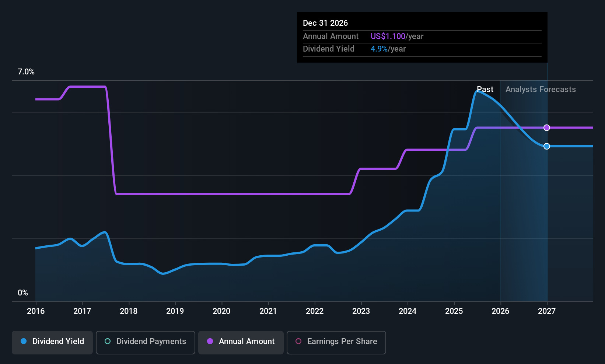Viewport: 605px width, 364px height.
Task: Click the tooltip's Dividend Yield row label
Action: [329, 49]
